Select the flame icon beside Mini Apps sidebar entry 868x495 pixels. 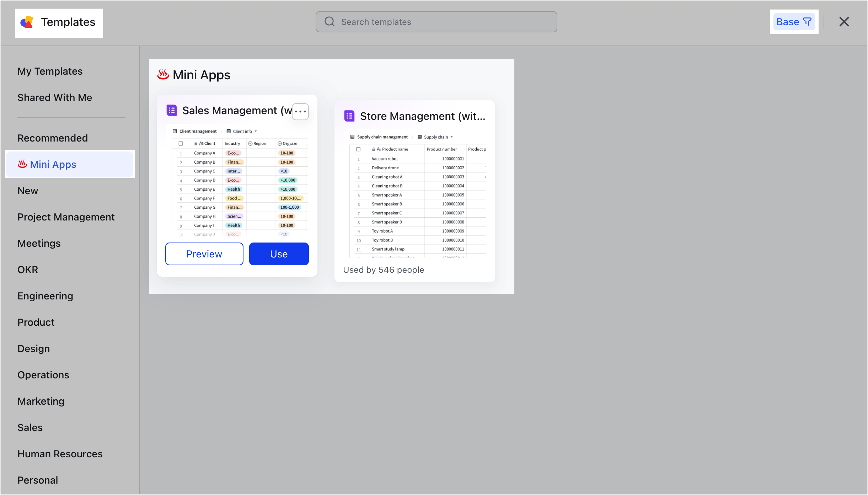22,164
